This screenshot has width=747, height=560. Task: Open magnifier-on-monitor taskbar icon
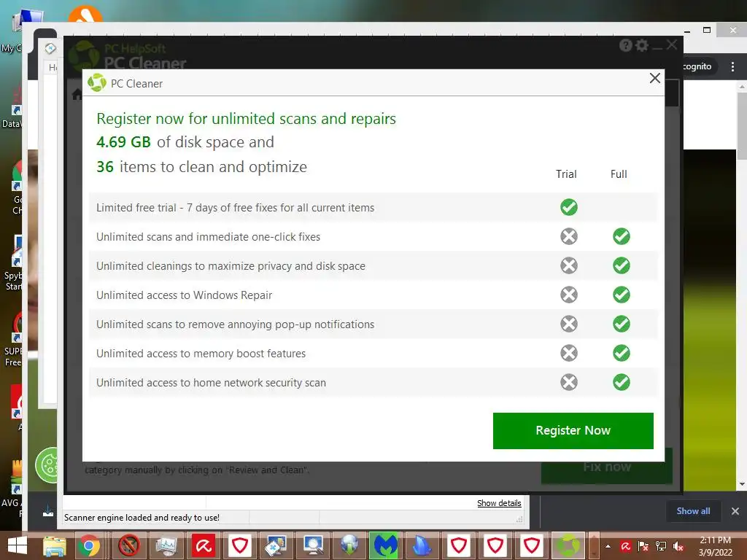click(313, 545)
